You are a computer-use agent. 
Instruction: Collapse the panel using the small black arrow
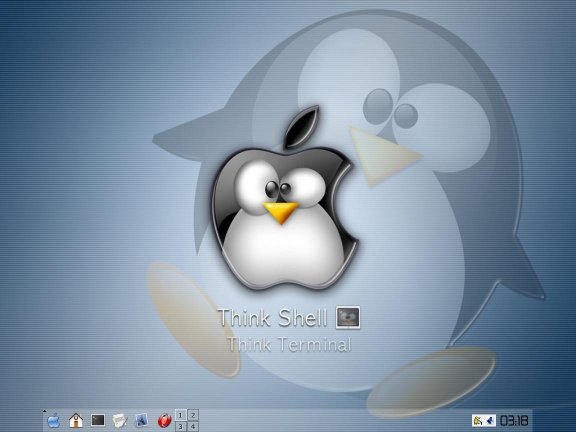pos(44,411)
